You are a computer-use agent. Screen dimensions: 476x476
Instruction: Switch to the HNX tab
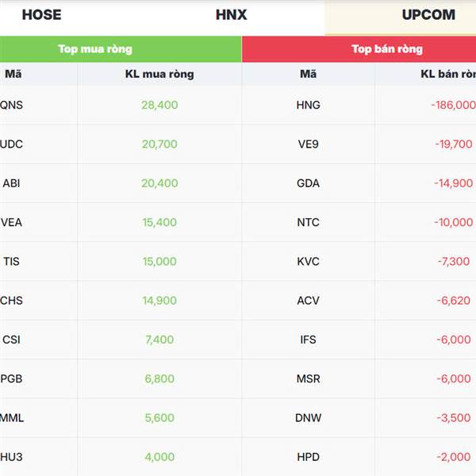tap(231, 15)
